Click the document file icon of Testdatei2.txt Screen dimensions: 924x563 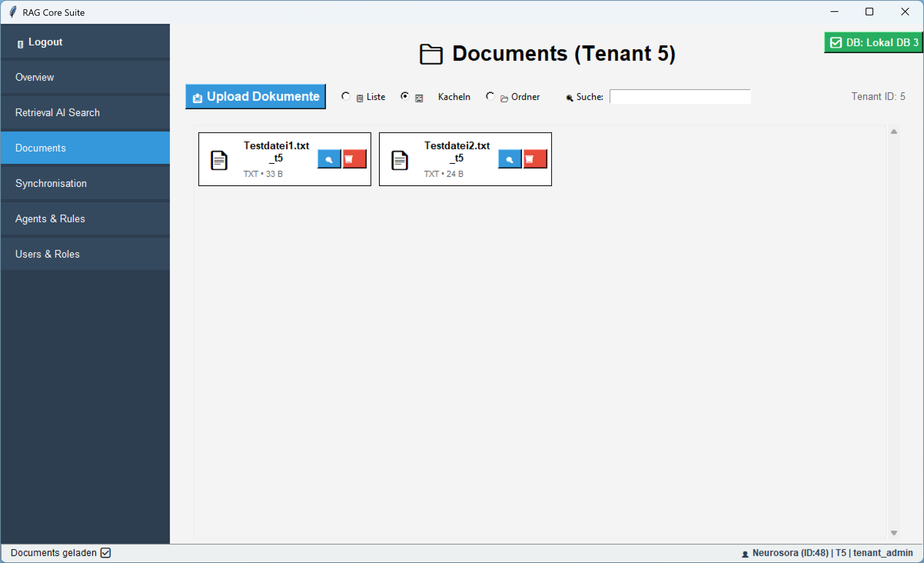coord(399,160)
